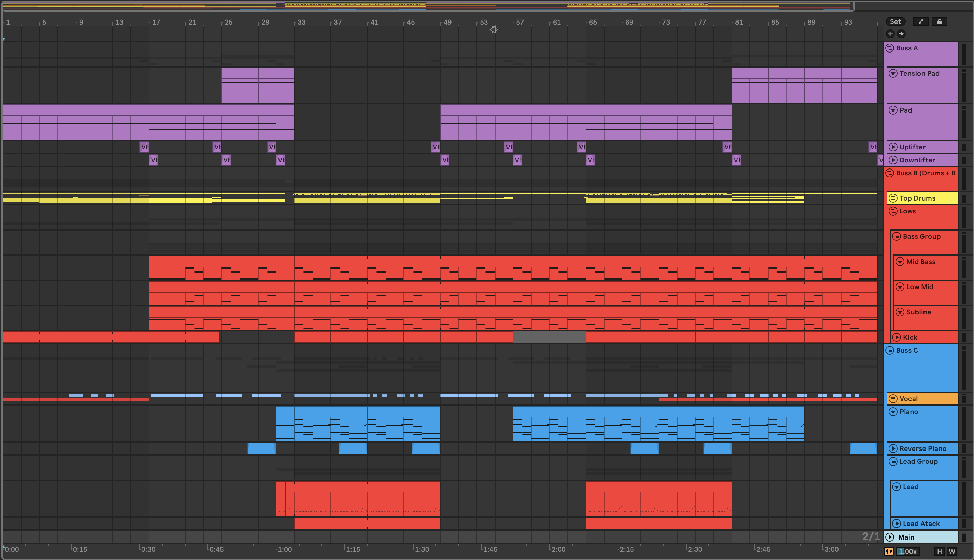Jump to next locator arrow
Image resolution: width=974 pixels, height=560 pixels.
pos(901,34)
